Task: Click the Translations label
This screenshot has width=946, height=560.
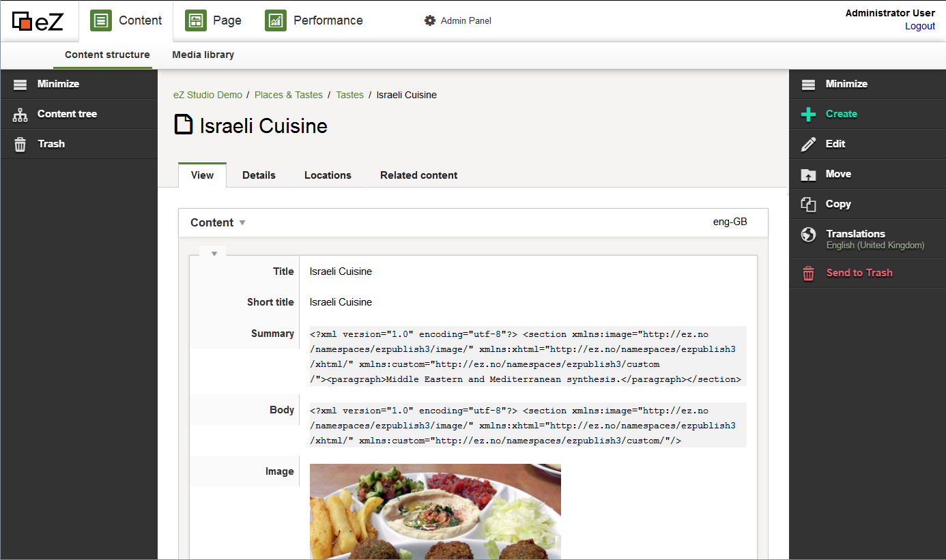Action: tap(856, 233)
